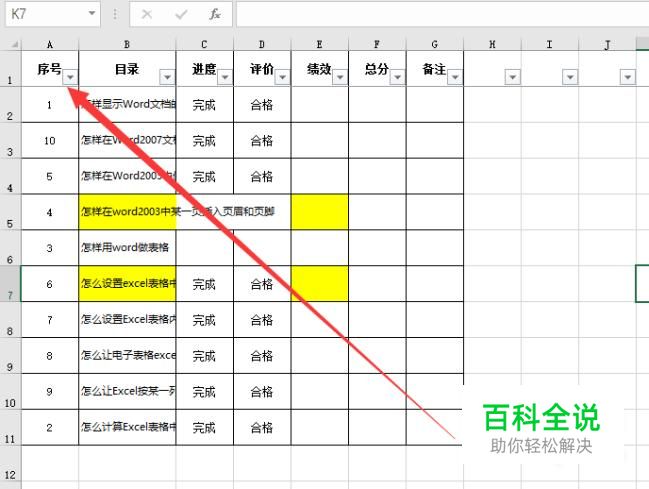The image size is (649, 489).
Task: Select column H header
Action: coord(492,44)
